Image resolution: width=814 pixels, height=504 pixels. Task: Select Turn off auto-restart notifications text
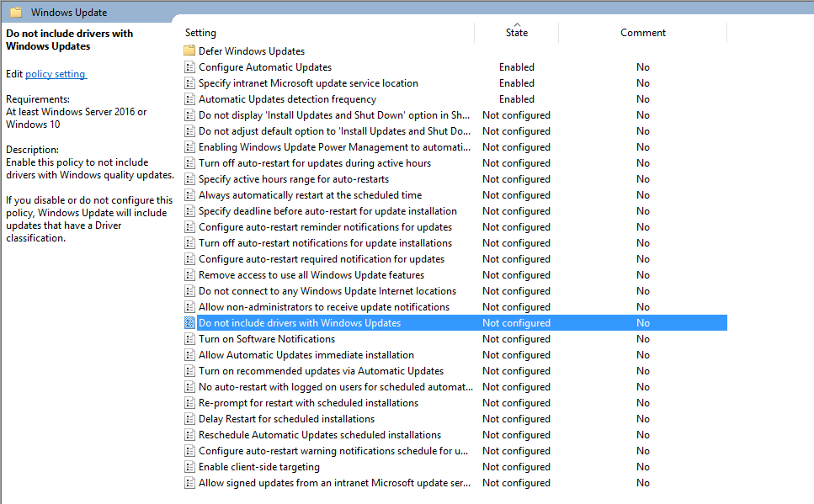pos(326,243)
